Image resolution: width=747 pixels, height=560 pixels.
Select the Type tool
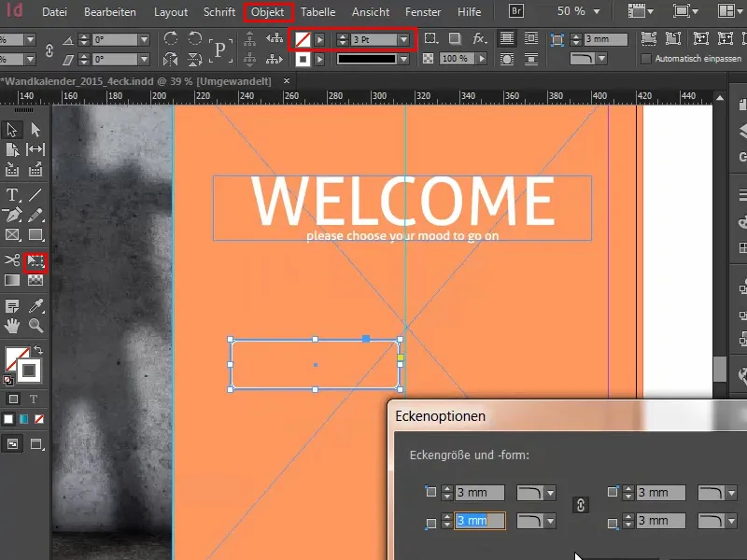tap(12, 195)
